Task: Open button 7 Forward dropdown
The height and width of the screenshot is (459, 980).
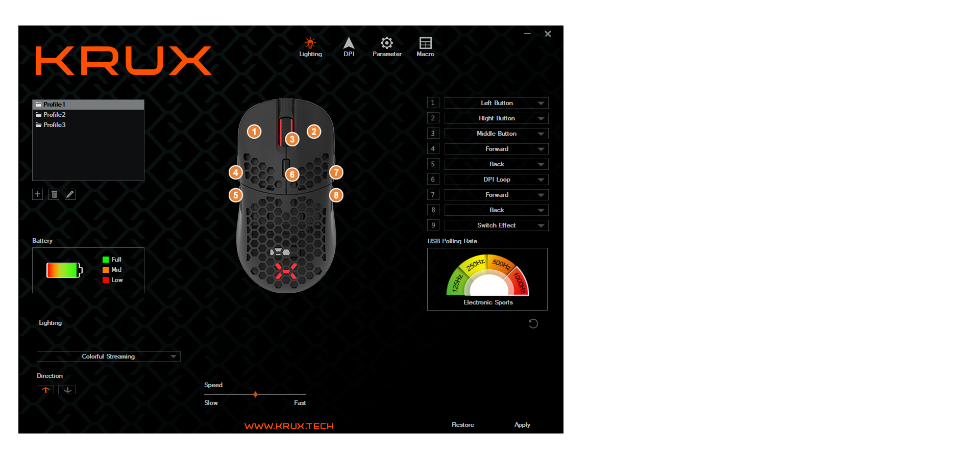Action: click(497, 195)
